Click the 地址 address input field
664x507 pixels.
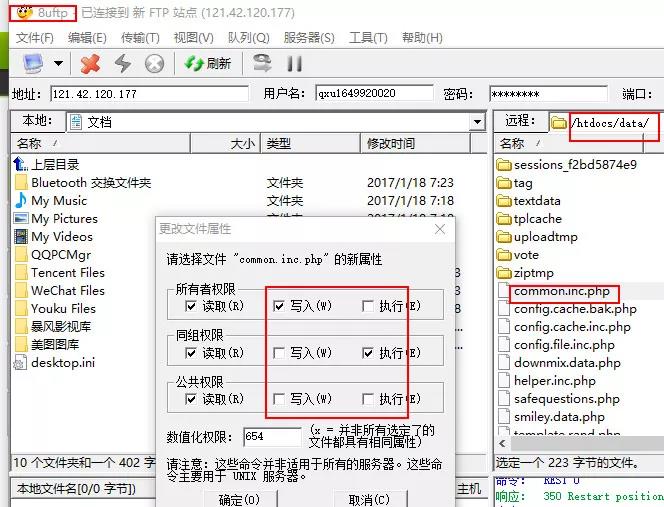(149, 94)
